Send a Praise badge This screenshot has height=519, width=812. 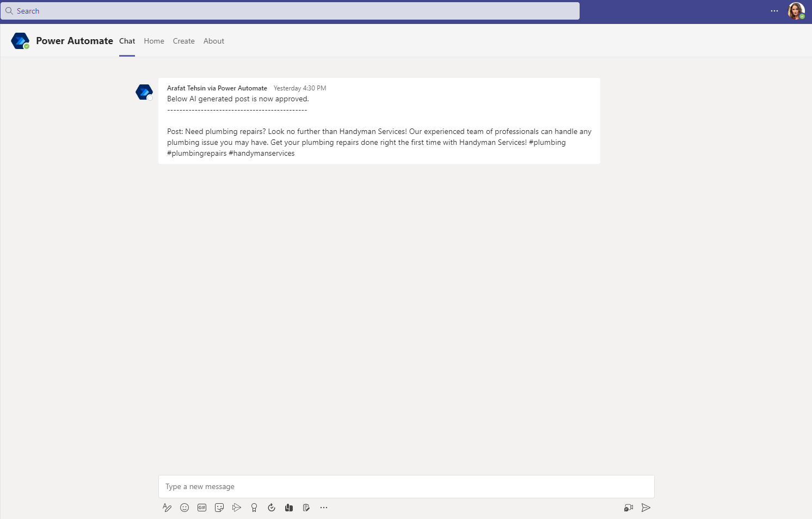click(x=254, y=508)
